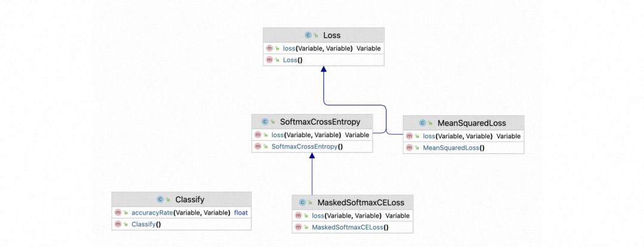The height and width of the screenshot is (247, 644).
Task: Select the SoftmaxCrossEntropy class header
Action: click(x=312, y=122)
